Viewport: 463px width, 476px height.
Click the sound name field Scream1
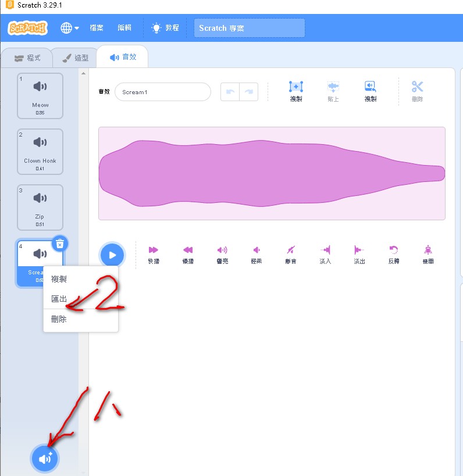click(x=162, y=92)
